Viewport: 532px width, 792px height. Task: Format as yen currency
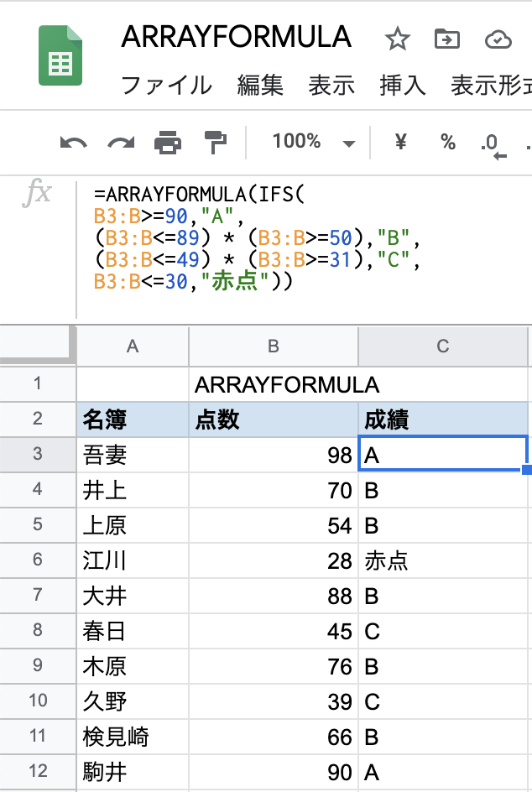coord(400,142)
